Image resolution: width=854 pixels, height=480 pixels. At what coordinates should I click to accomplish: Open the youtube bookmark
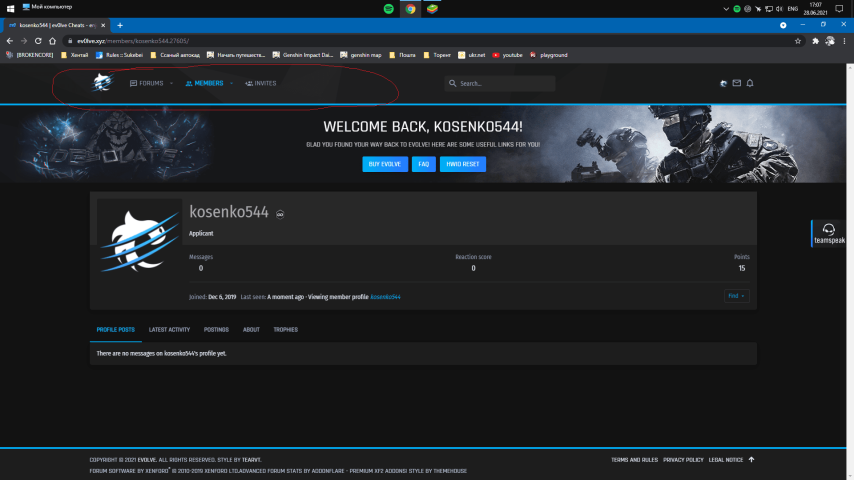coord(507,55)
